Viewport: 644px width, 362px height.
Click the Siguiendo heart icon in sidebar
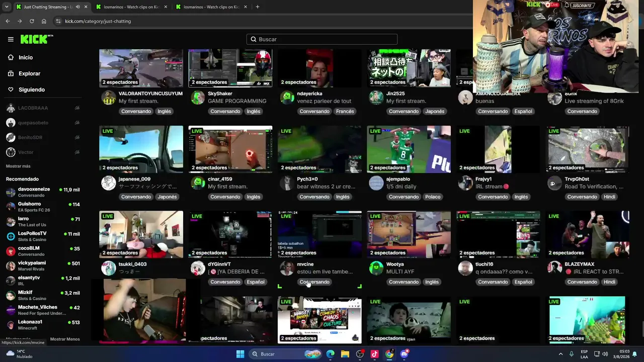click(x=11, y=89)
